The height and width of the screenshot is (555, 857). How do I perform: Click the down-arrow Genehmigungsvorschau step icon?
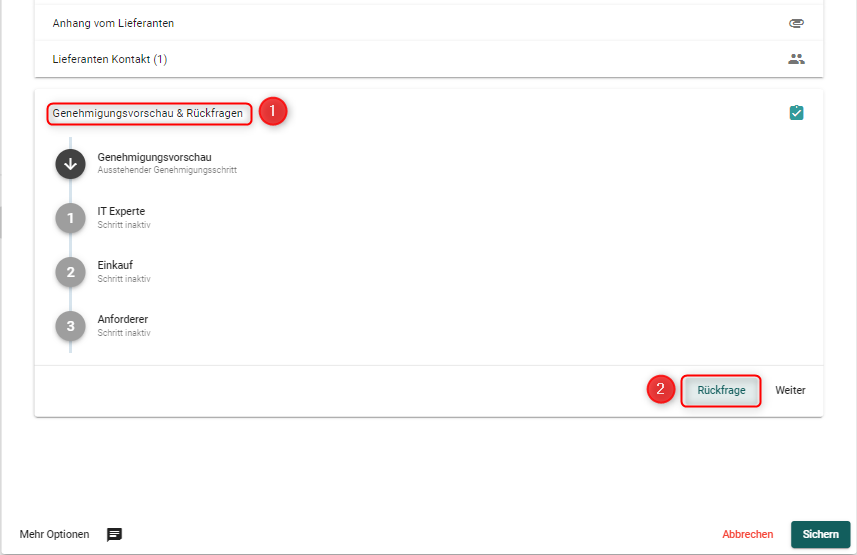(71, 164)
